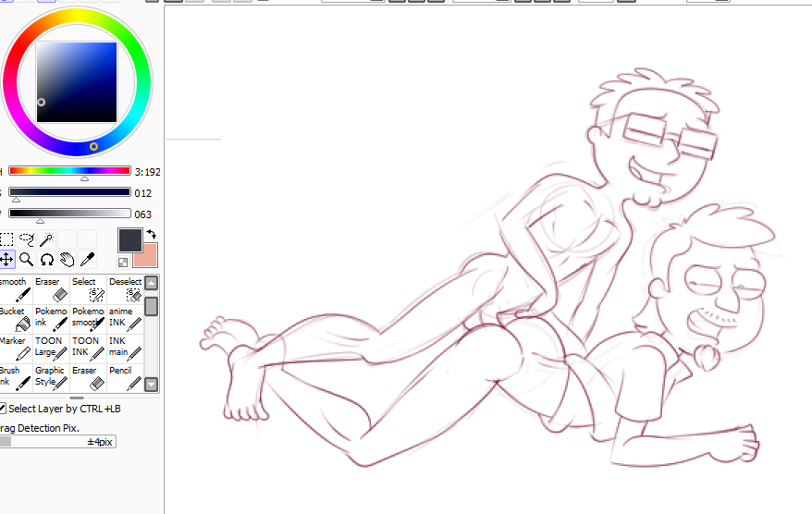The height and width of the screenshot is (514, 812).
Task: Pick the Rotate view tool
Action: pos(47,260)
